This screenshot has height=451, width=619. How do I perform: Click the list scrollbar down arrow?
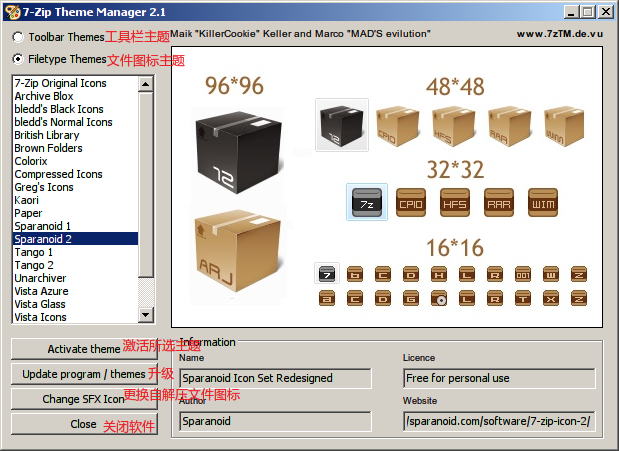tap(146, 315)
